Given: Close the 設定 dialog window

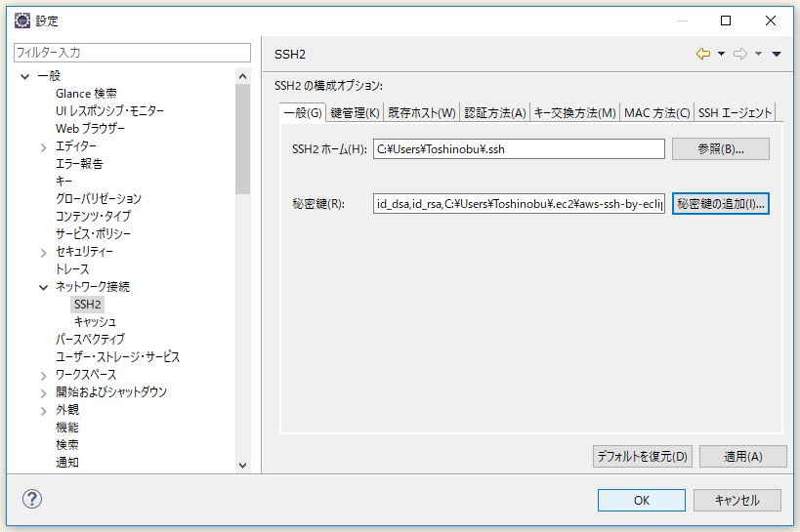Looking at the screenshot, I should tap(771, 20).
